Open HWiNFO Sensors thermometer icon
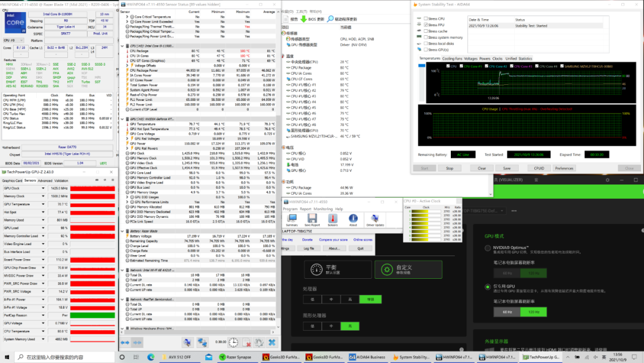 [x=333, y=219]
